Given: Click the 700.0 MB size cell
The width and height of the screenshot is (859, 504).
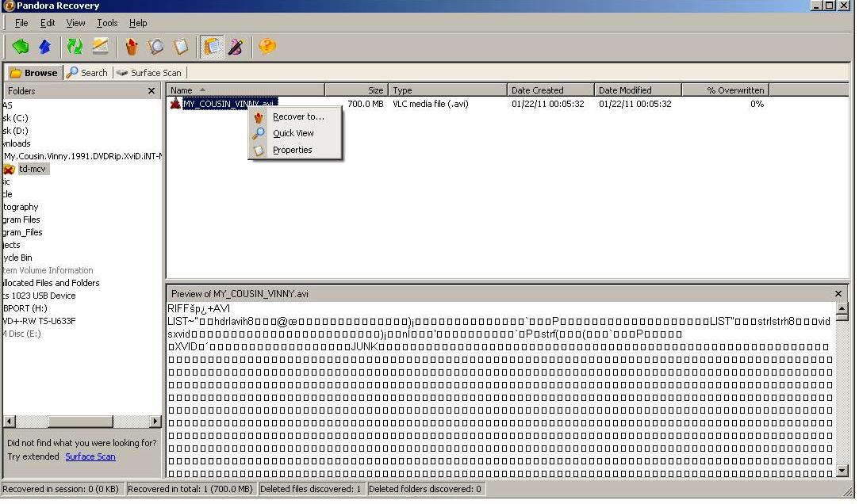Looking at the screenshot, I should (x=366, y=104).
